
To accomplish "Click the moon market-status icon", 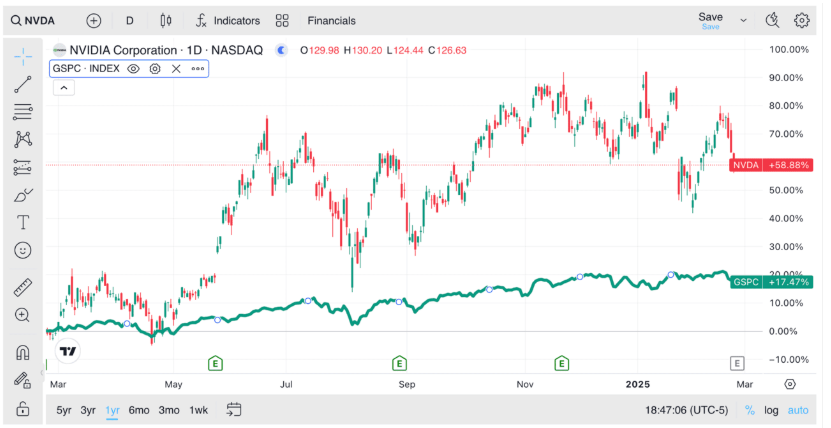I will (x=281, y=50).
